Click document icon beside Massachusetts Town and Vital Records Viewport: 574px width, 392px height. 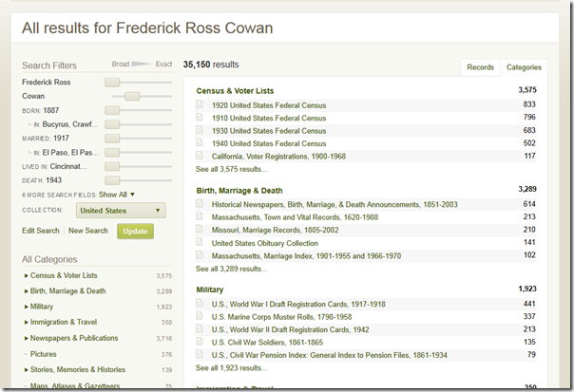[x=200, y=216]
